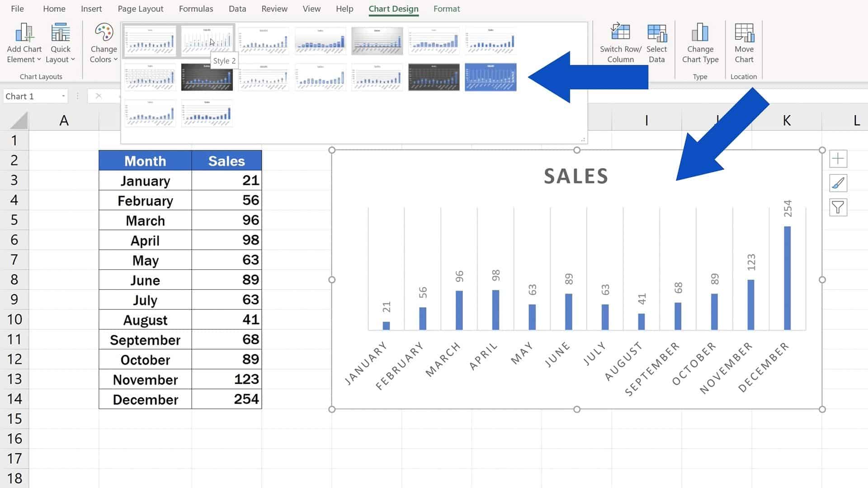Select the August sales value 41

[226, 319]
